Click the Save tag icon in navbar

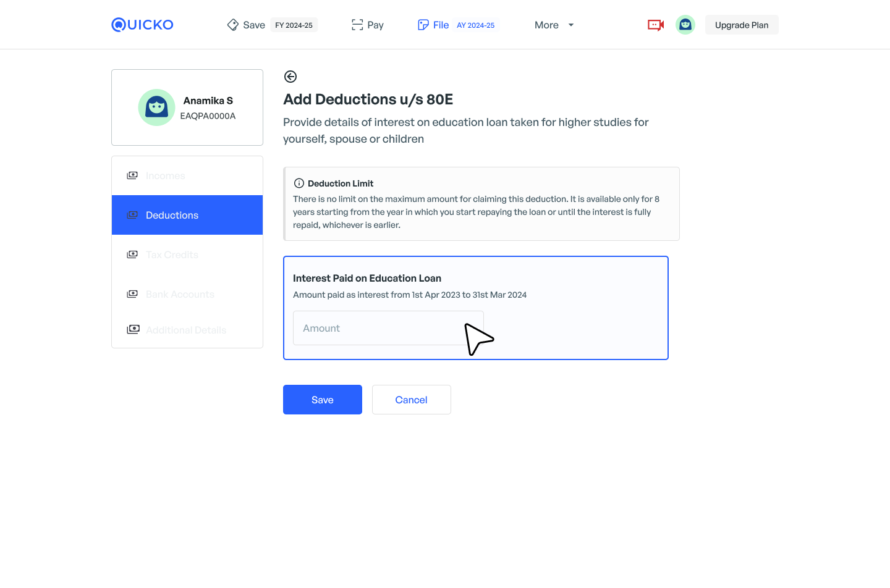(x=233, y=25)
